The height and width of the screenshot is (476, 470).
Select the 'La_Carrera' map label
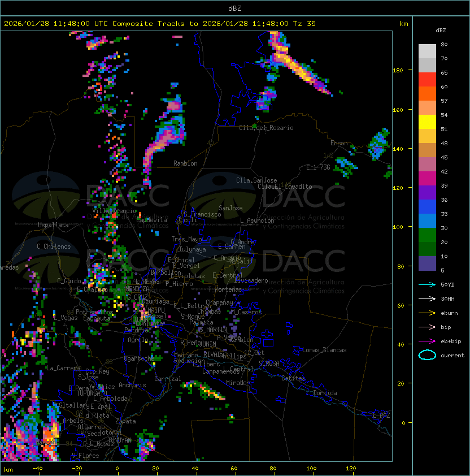(63, 368)
